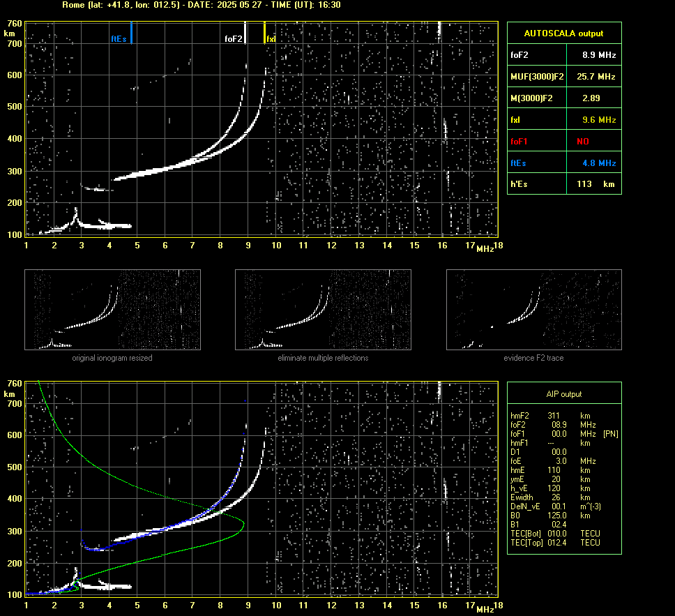Open the 'evidence F2 trace' thumbnail
Screen dimensions: 675x616
click(534, 310)
